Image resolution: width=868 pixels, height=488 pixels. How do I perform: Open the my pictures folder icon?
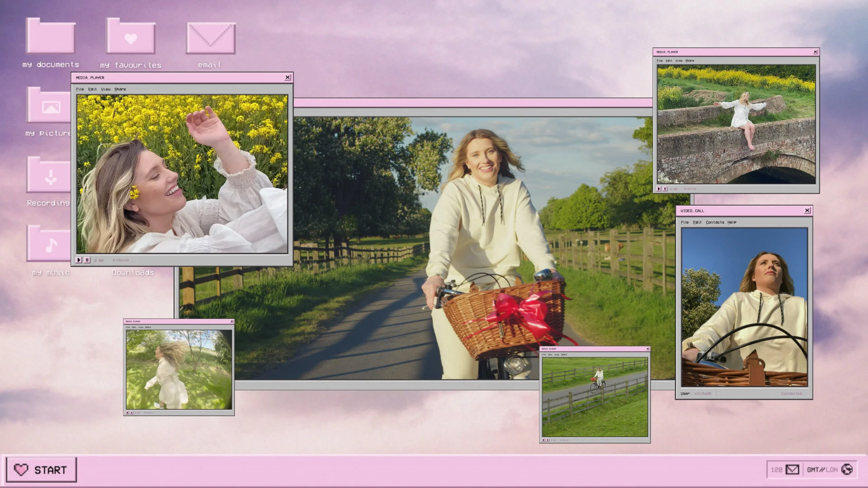click(x=50, y=107)
